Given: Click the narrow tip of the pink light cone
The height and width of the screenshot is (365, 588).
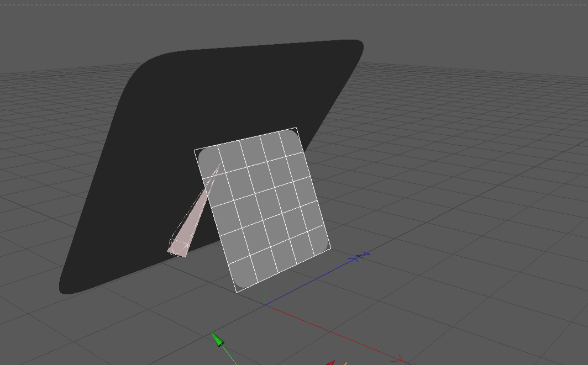Looking at the screenshot, I should point(219,165).
